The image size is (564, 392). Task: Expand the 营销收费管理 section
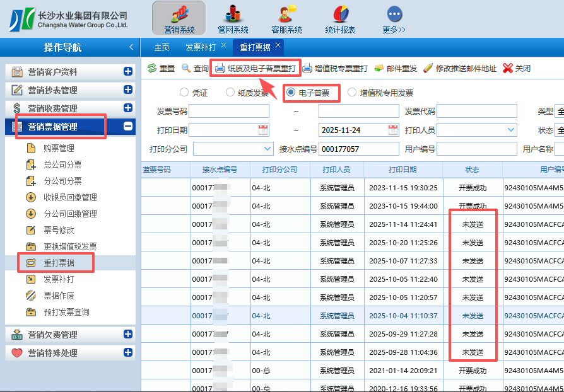tap(128, 108)
